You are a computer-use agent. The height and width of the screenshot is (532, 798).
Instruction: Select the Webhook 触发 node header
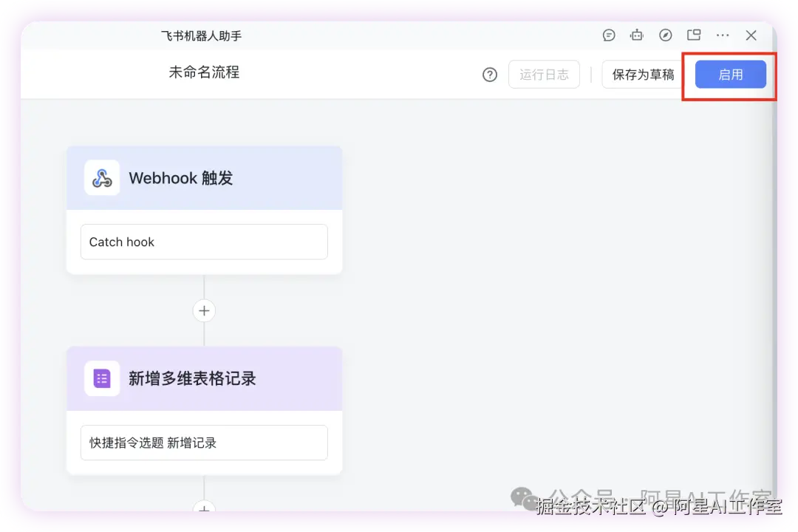[x=204, y=177]
